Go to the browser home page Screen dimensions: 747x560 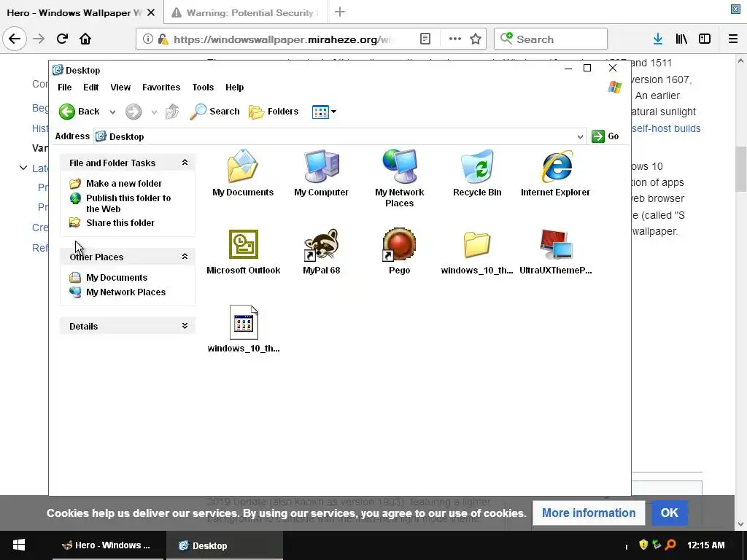pyautogui.click(x=85, y=39)
